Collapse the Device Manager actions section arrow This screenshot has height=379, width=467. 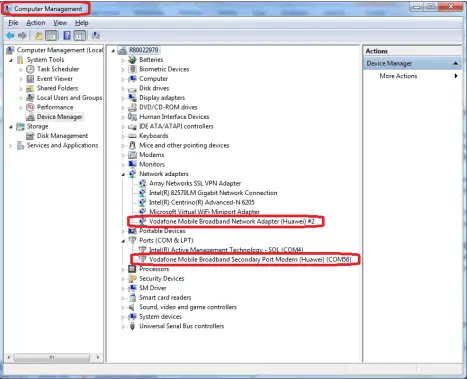(455, 63)
